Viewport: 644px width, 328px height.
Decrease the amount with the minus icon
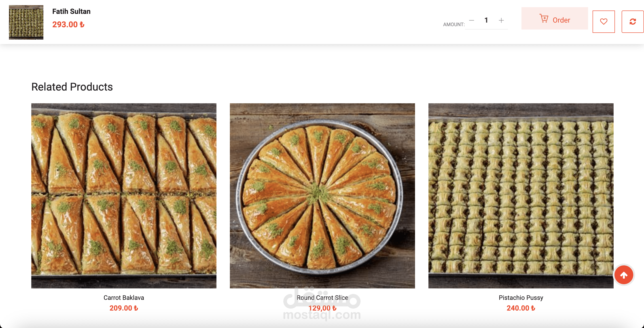click(472, 20)
